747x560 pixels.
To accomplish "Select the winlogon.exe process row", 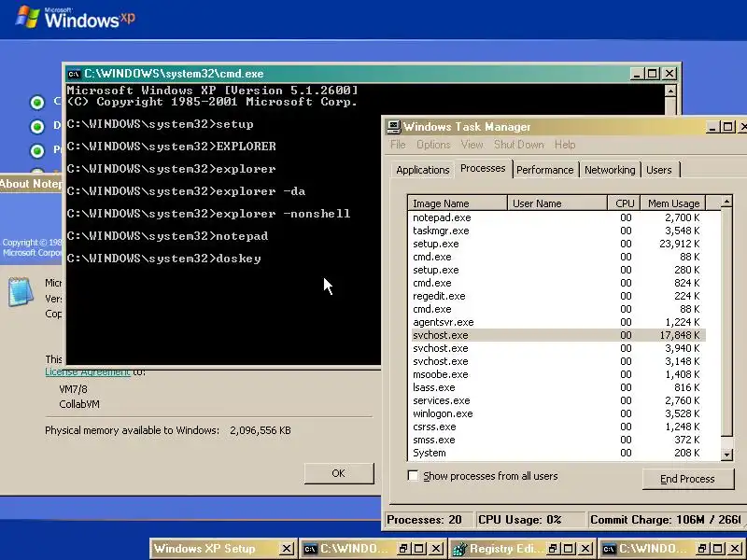I will coord(557,413).
